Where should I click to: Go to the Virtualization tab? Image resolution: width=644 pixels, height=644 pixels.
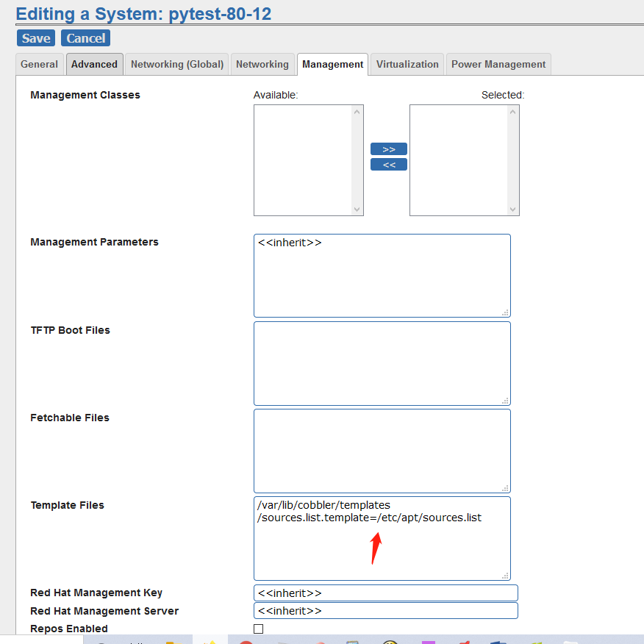point(407,65)
